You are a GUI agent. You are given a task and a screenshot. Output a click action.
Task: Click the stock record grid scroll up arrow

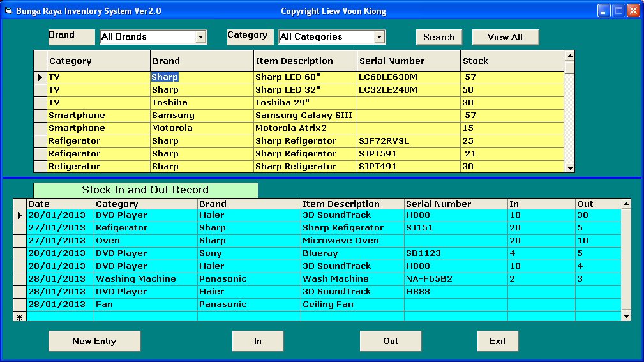tap(626, 204)
